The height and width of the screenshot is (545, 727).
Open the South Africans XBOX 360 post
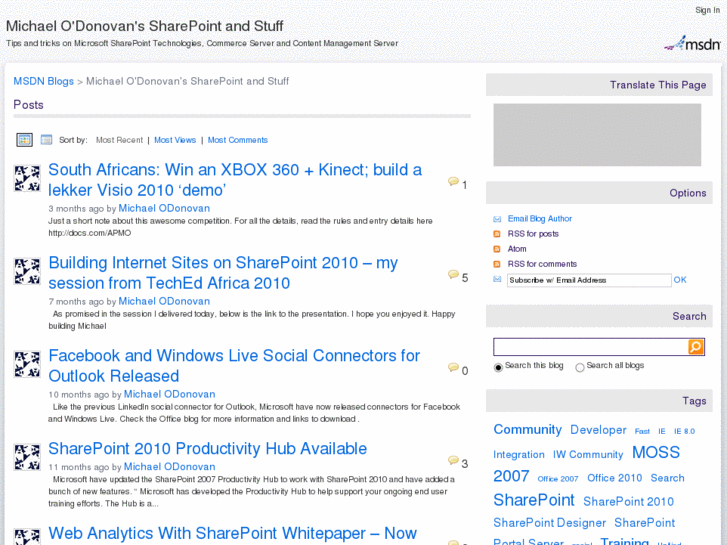[x=235, y=180]
